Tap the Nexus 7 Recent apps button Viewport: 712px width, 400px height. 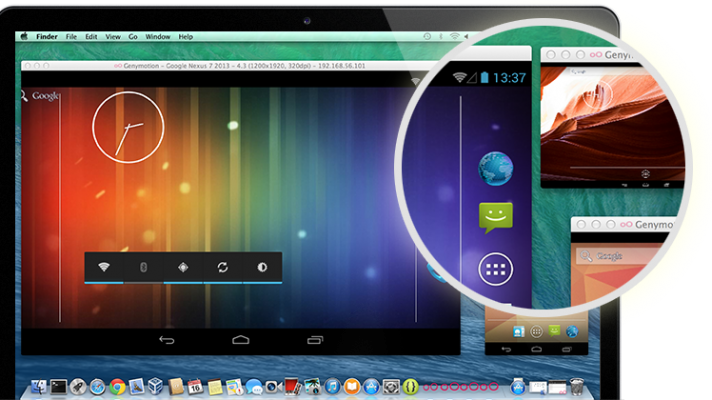pos(315,340)
